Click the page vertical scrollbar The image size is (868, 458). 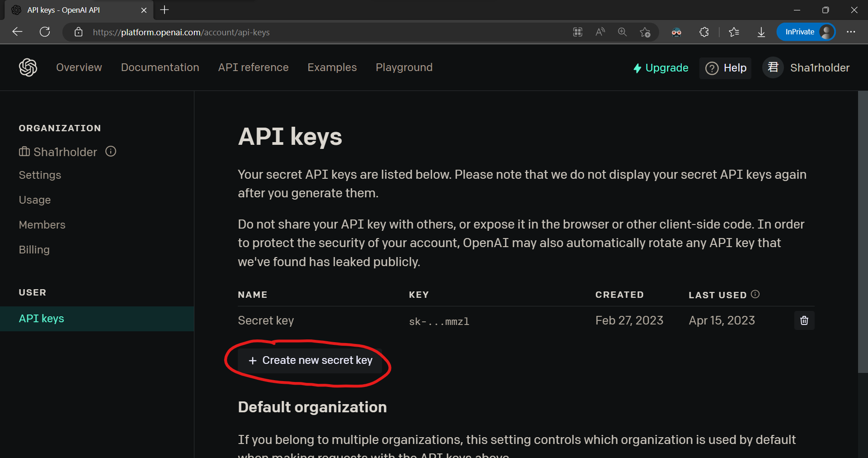point(863,232)
